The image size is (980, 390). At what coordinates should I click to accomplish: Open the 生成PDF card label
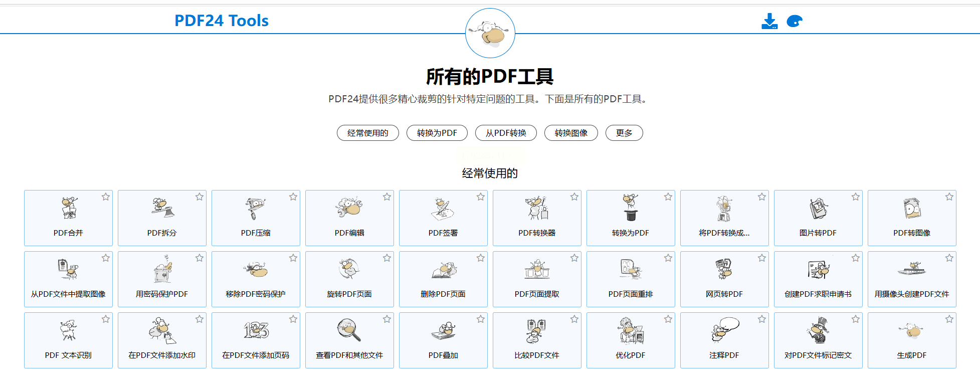(x=912, y=355)
